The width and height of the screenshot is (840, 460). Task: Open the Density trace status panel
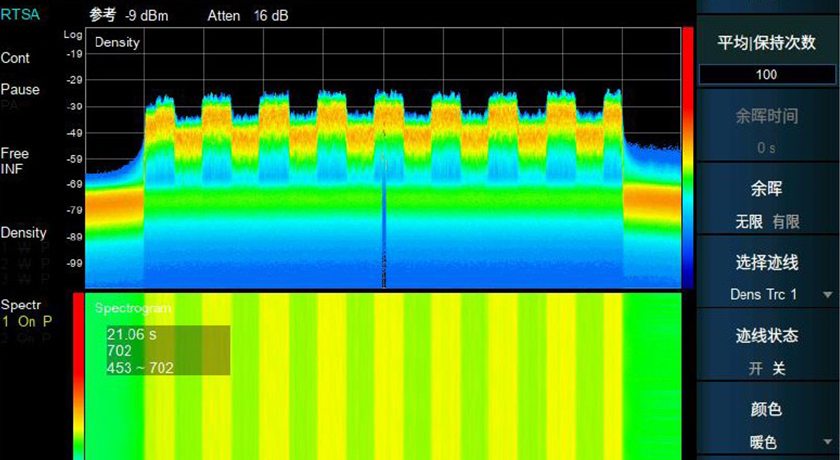click(23, 233)
